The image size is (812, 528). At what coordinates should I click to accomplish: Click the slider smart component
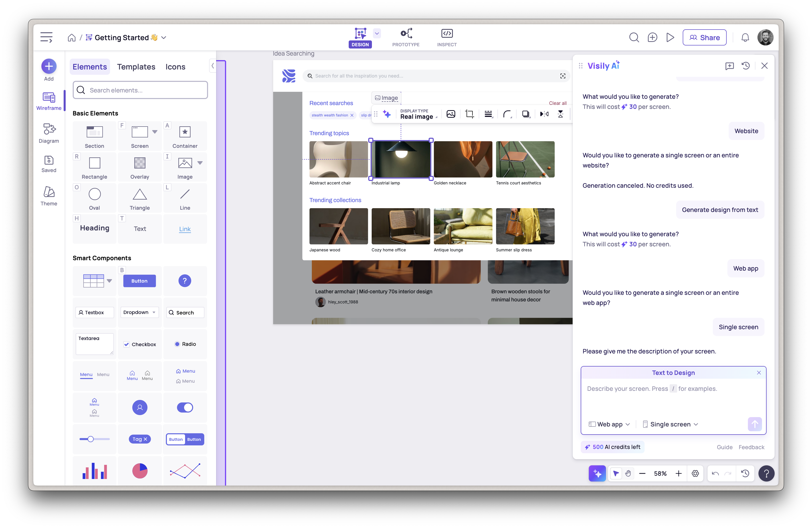click(94, 439)
